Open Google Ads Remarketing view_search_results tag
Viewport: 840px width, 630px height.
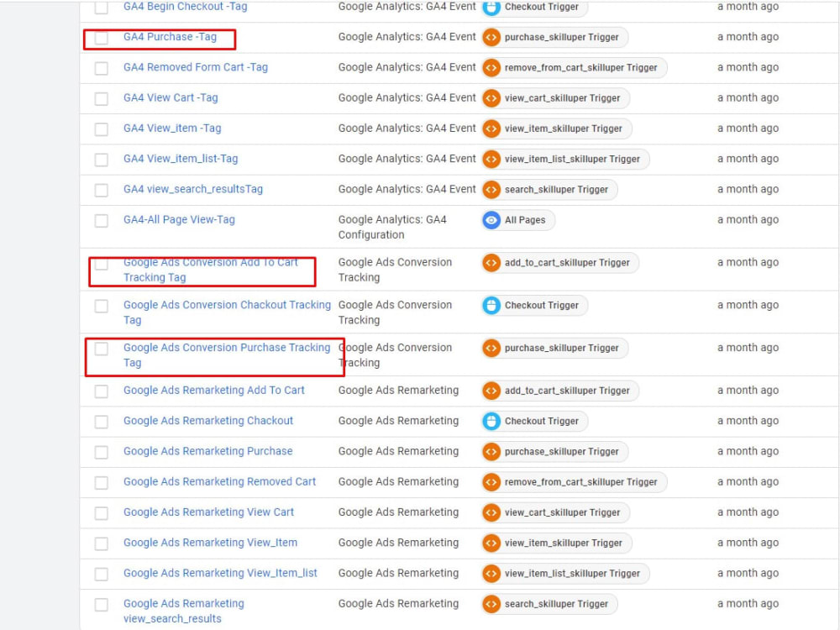183,610
